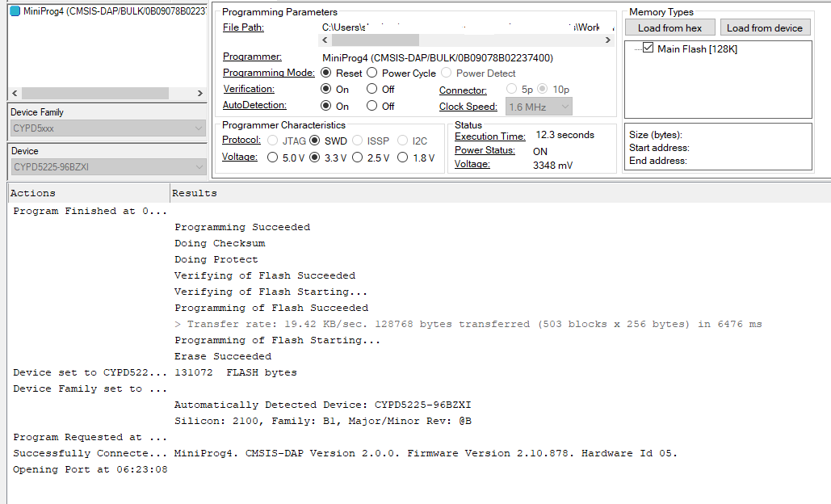
Task: Select the Verifying of Flash Succeeded result line
Action: click(267, 275)
